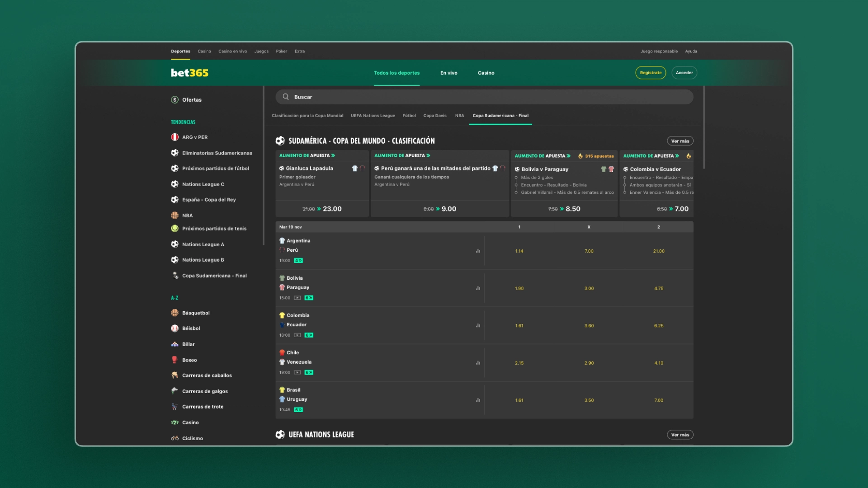Screen dimensions: 868x488
Task: Click the Boxeo glove icon
Action: coord(175,360)
